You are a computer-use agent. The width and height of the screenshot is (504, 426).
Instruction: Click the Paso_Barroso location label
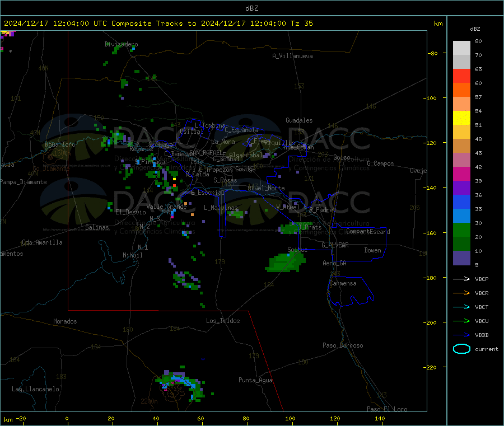(343, 345)
